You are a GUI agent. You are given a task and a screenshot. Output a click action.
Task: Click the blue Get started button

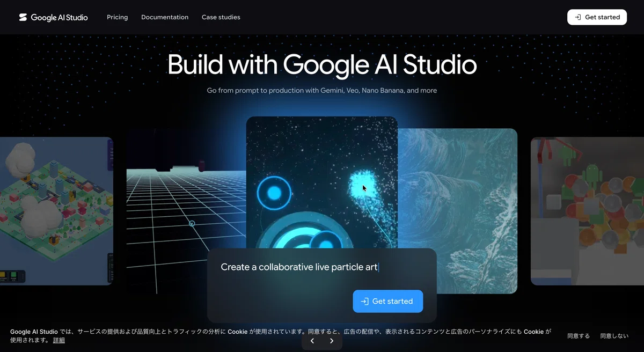pos(388,301)
